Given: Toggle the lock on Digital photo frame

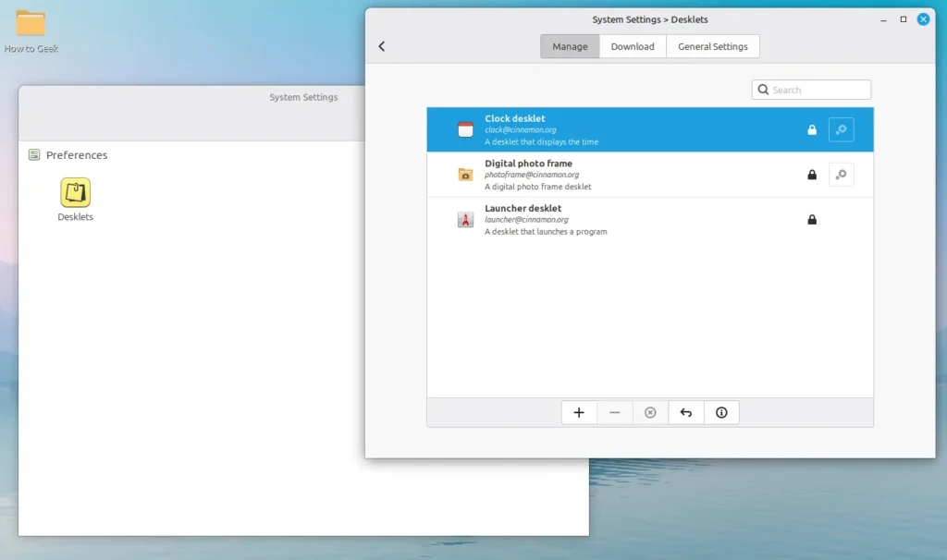Looking at the screenshot, I should coord(811,174).
